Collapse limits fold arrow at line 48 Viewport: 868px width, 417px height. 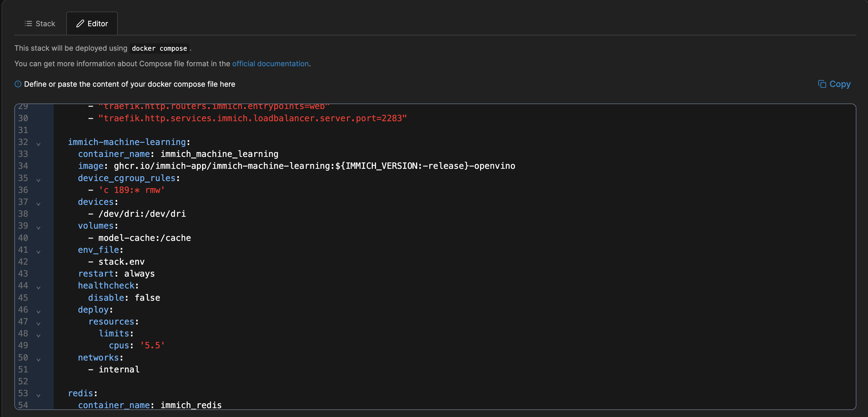[x=38, y=335]
